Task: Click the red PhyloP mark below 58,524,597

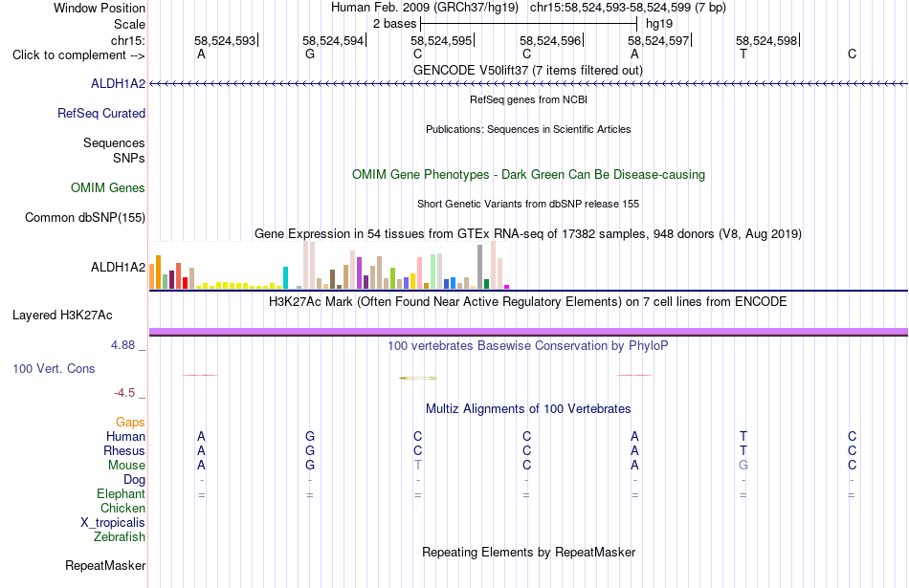Action: (634, 376)
